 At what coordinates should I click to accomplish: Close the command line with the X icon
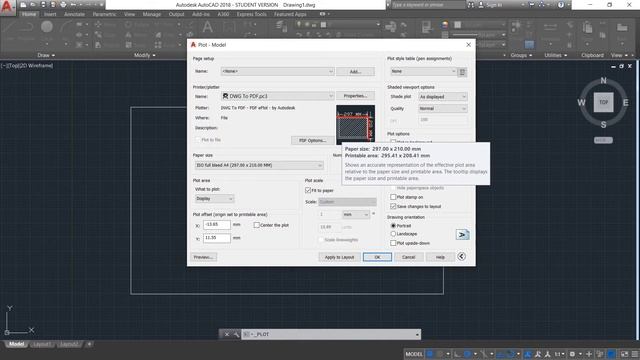click(x=227, y=334)
